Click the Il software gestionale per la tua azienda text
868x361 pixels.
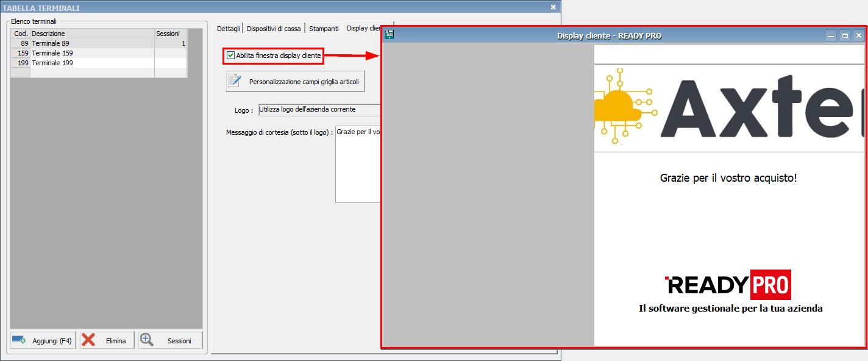point(731,309)
